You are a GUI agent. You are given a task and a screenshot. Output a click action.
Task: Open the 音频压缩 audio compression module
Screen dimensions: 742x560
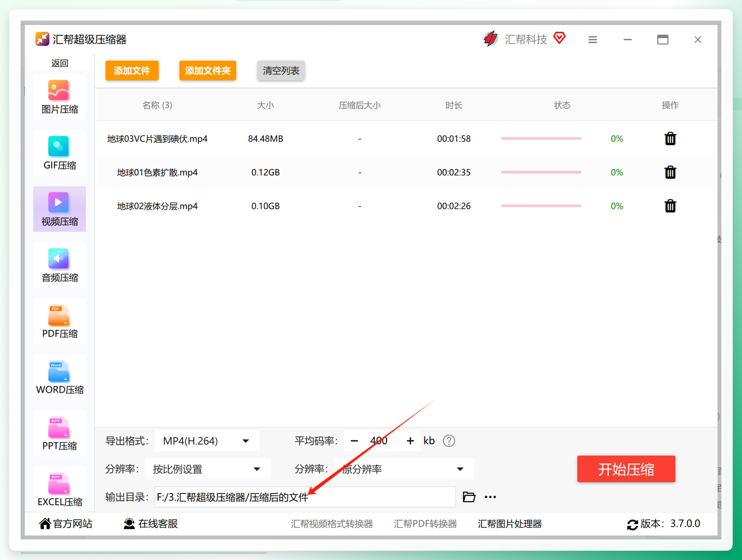pyautogui.click(x=60, y=265)
